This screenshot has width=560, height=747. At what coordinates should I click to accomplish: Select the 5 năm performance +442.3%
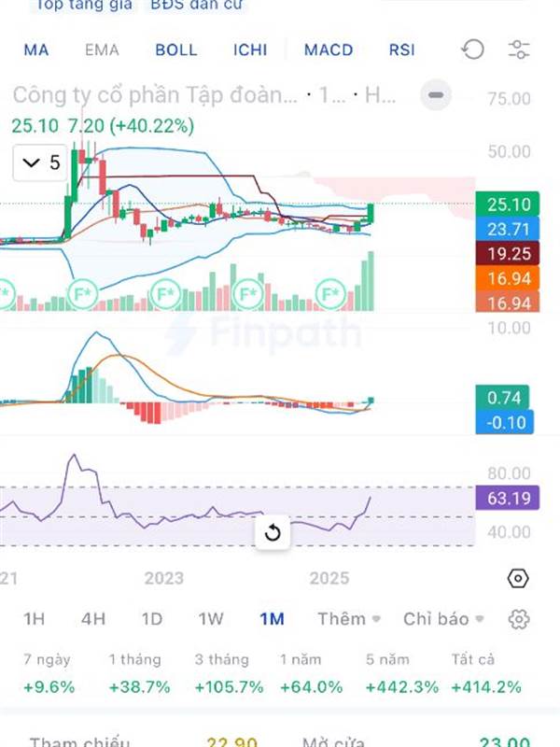(401, 673)
